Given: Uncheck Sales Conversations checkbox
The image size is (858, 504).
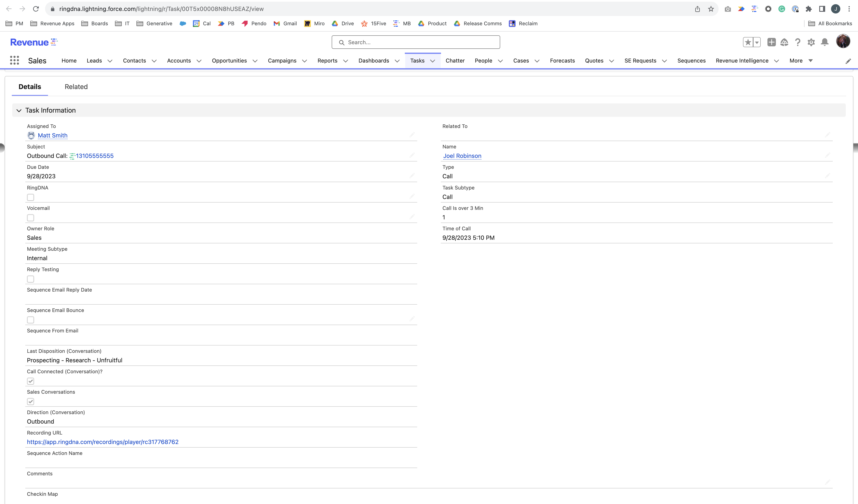Looking at the screenshot, I should point(30,401).
